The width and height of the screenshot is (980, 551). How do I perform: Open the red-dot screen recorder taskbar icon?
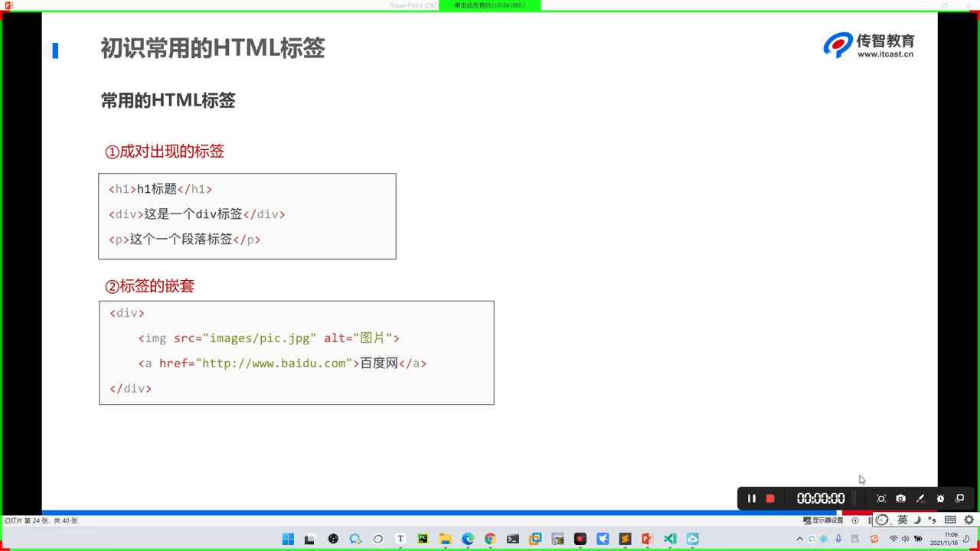click(580, 539)
